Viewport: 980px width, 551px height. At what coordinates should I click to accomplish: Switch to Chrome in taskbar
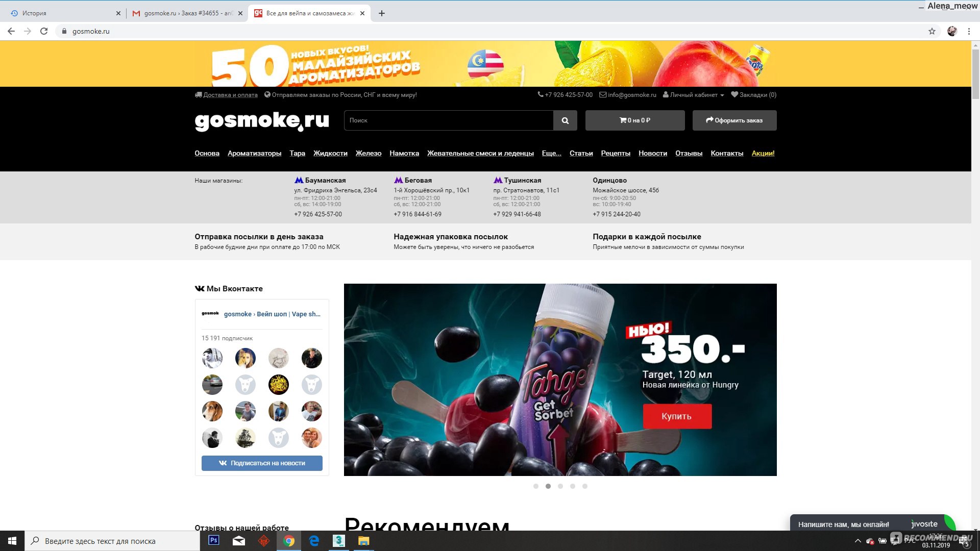tap(289, 541)
